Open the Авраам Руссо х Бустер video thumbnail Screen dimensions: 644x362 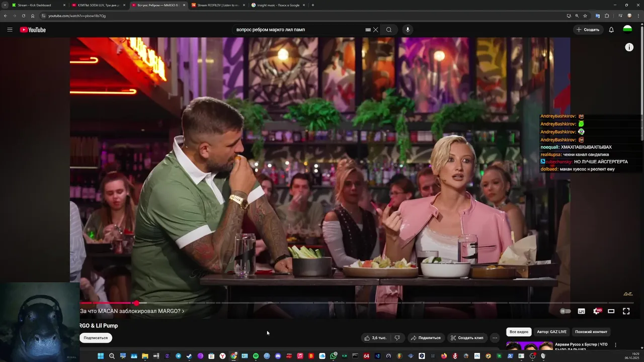[529, 345]
